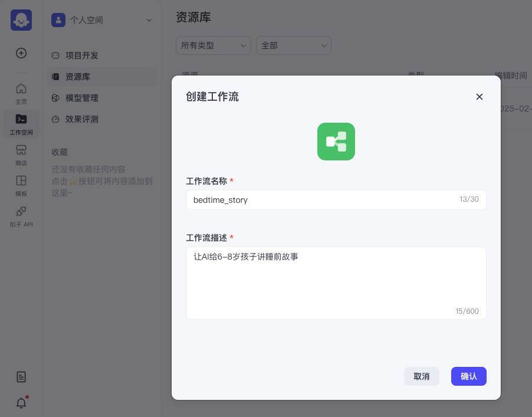Select the 收藏 favorites section

pyautogui.click(x=60, y=152)
